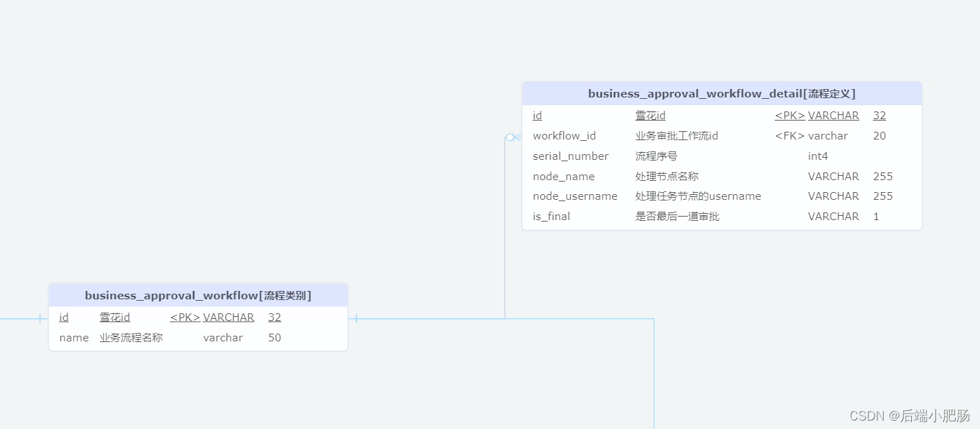The width and height of the screenshot is (980, 429).
Task: Click the 业务流程名称 comment text
Action: (x=133, y=337)
